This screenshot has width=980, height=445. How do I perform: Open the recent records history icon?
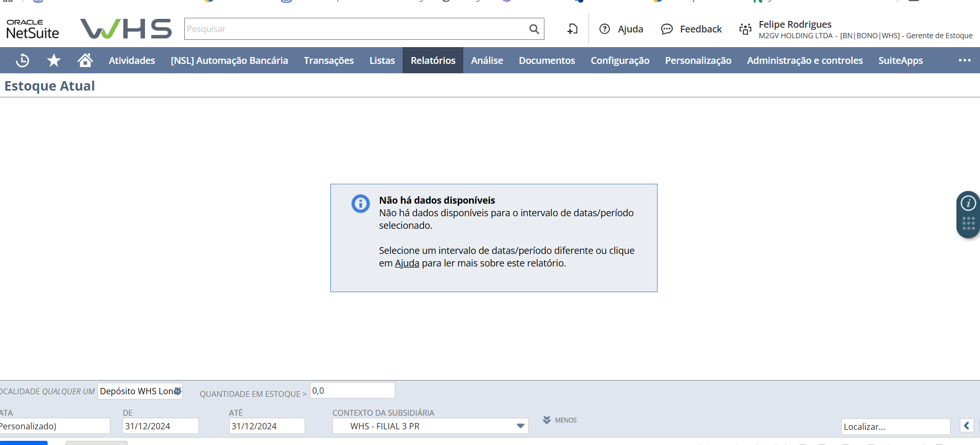pyautogui.click(x=23, y=61)
